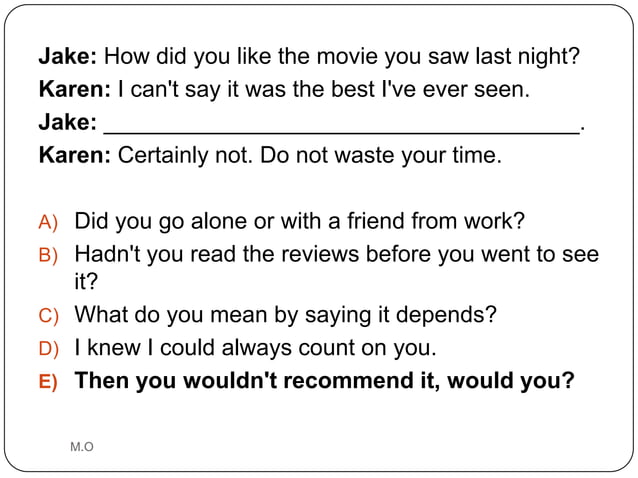Select answer option B letter marker
Screen dimensions: 638x478
click(x=48, y=255)
